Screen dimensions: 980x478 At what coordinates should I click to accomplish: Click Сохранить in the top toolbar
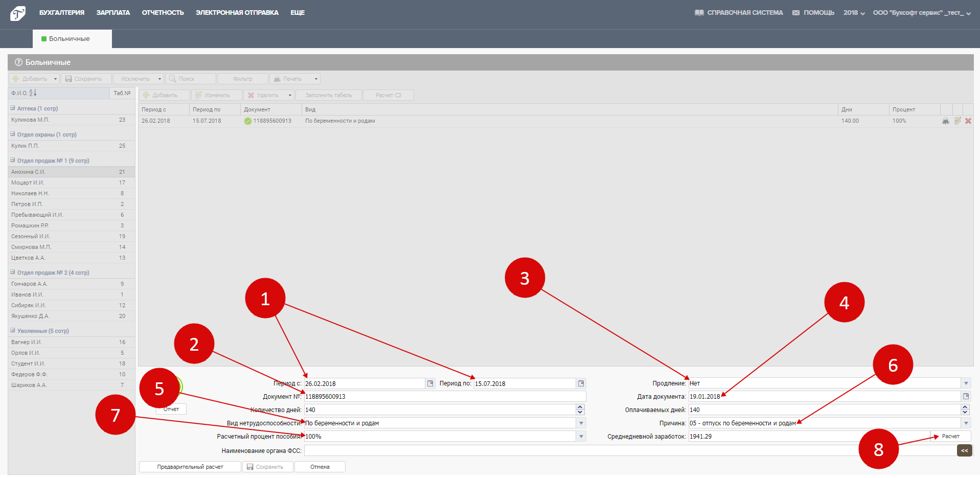86,79
